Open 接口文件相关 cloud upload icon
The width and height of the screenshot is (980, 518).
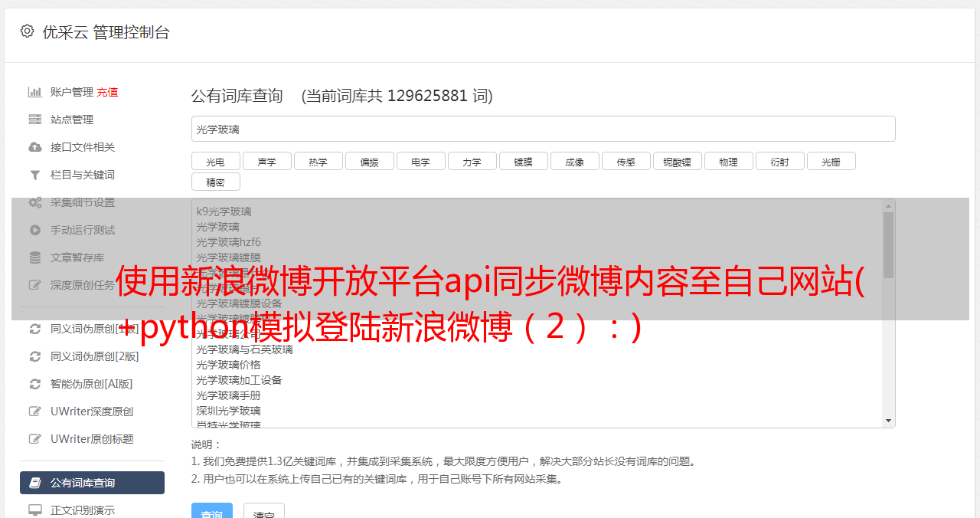[x=35, y=147]
